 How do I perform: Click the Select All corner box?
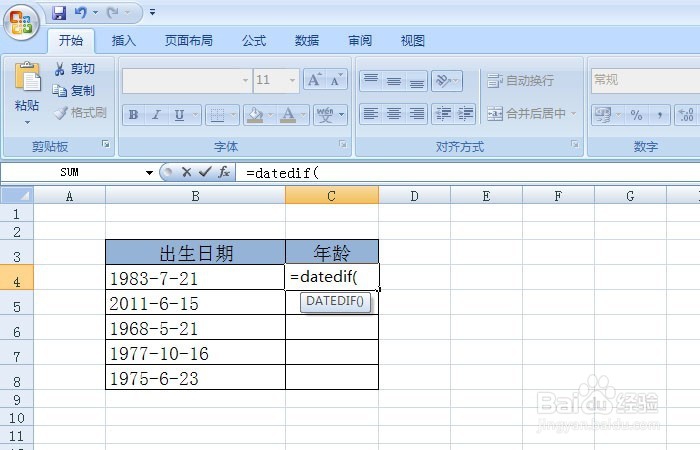point(17,195)
